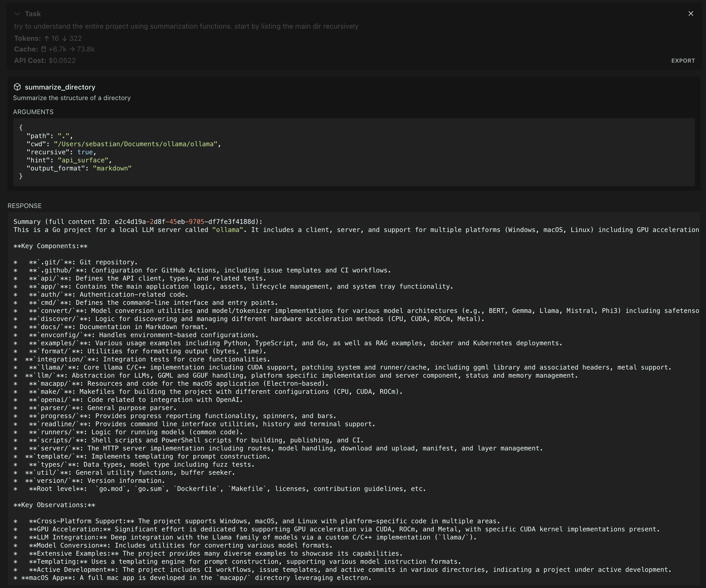The image size is (706, 588).
Task: Click the Key Components heading line
Action: pos(50,246)
